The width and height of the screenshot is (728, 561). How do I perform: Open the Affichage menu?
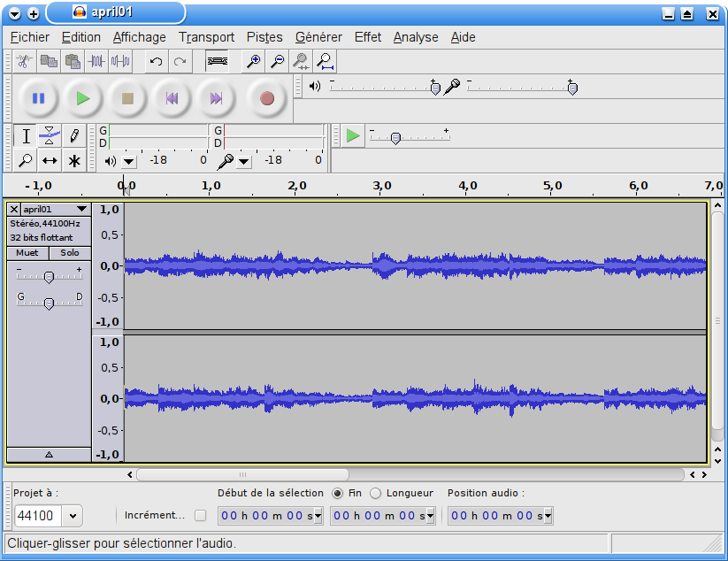tap(139, 37)
